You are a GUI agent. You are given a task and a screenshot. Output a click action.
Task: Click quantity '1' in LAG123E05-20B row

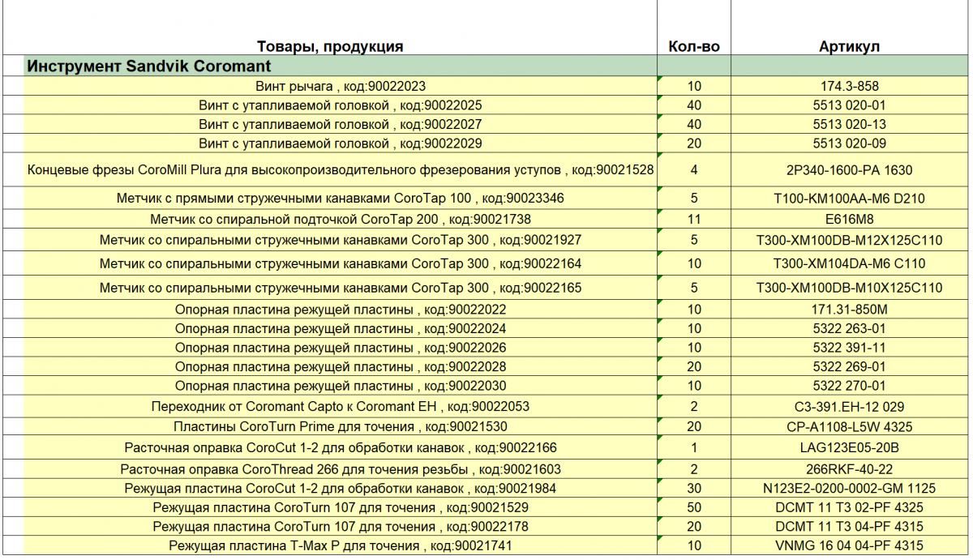click(694, 448)
